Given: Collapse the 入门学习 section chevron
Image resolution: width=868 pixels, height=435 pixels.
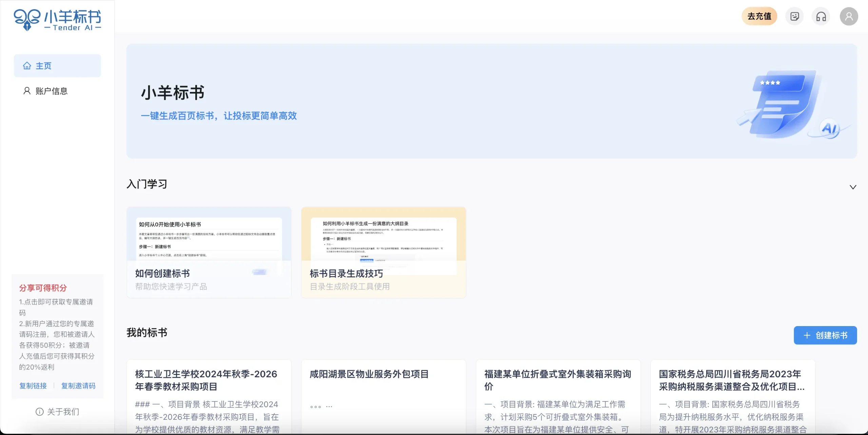Looking at the screenshot, I should coord(853,187).
